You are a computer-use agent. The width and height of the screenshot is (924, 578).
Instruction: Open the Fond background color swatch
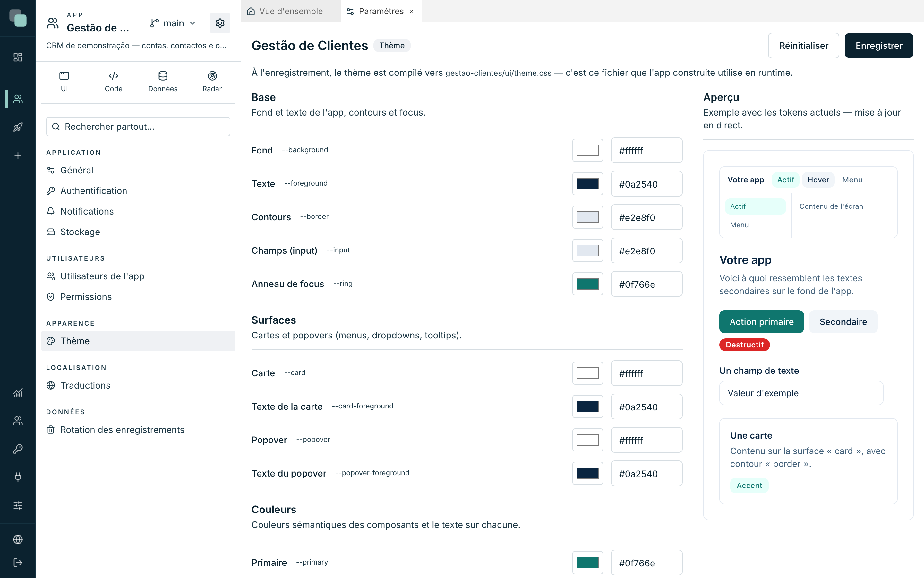(x=587, y=150)
